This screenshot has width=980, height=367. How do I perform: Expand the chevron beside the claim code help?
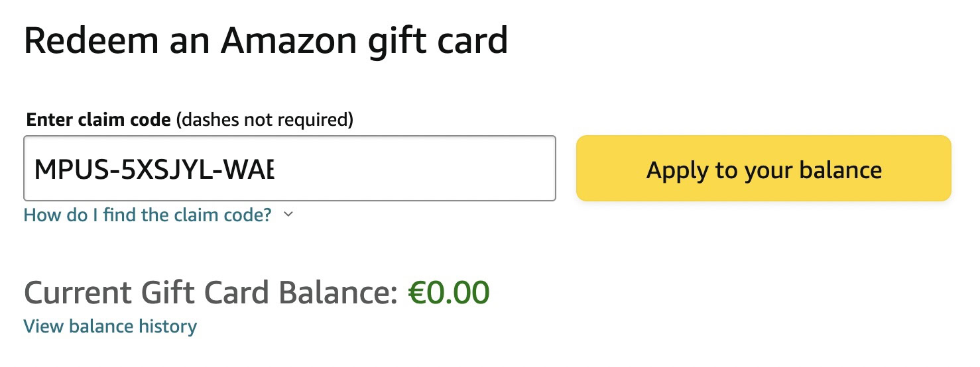[x=288, y=215]
